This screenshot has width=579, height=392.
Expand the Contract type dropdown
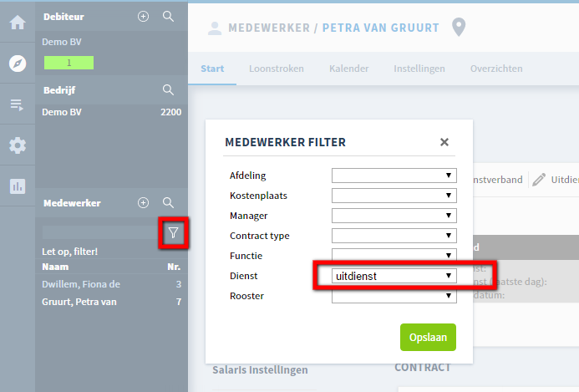(x=394, y=236)
